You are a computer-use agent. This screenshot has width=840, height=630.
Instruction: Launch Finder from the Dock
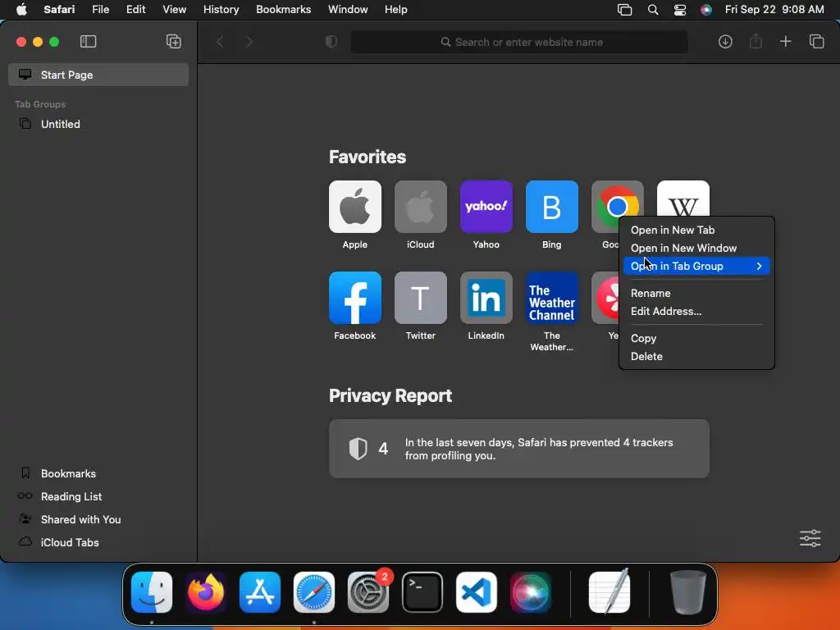tap(152, 592)
